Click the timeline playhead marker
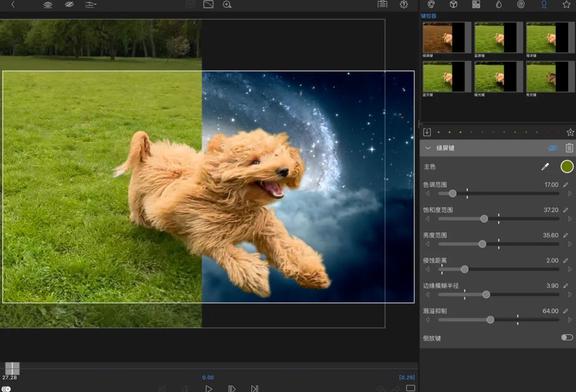576x392 pixels. pyautogui.click(x=12, y=369)
